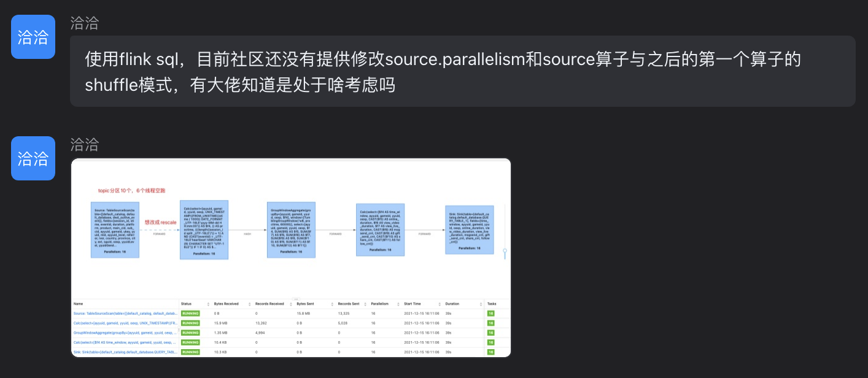
Task: Click the Calc node holding the UNIX_TIMESTAMP expression
Action: pyautogui.click(x=204, y=229)
